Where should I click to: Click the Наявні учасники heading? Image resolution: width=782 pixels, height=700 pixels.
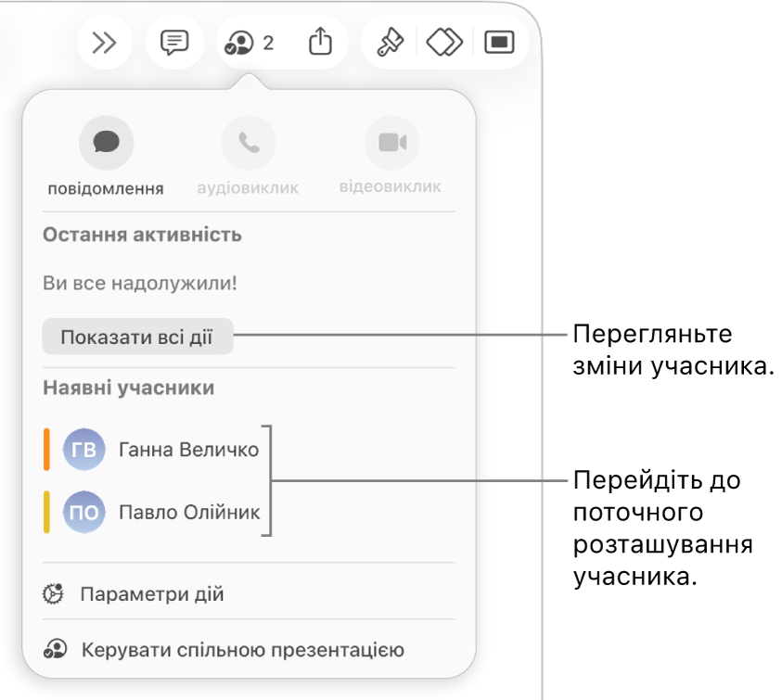(x=129, y=388)
